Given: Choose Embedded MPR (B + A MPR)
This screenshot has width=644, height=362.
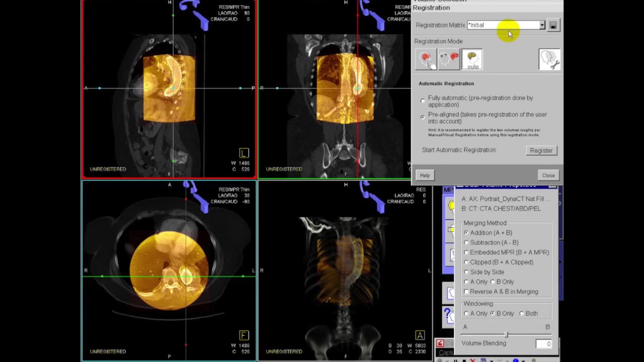Looking at the screenshot, I should [x=466, y=252].
